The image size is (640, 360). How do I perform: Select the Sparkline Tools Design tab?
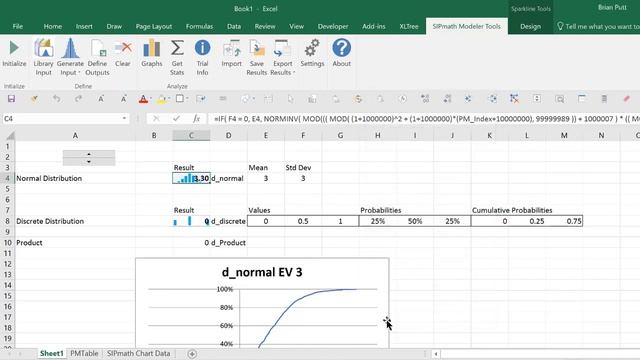click(530, 27)
